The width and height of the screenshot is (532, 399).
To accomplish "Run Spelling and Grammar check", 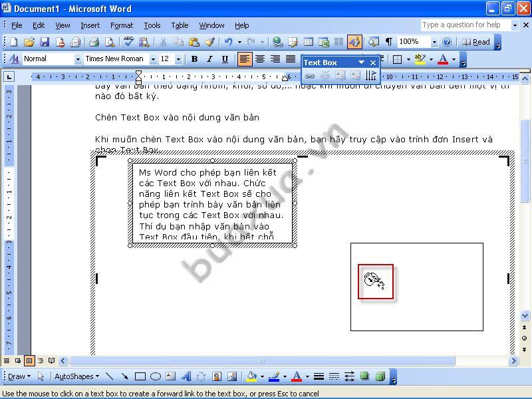I will point(128,42).
